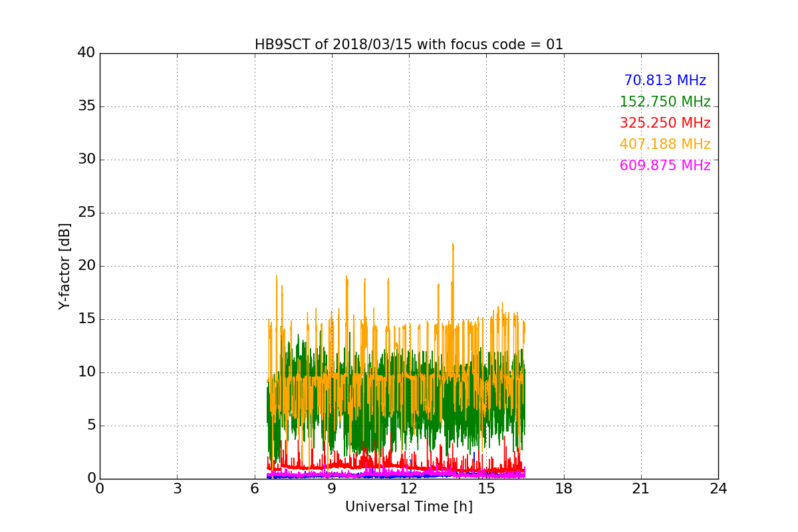Click the y-axis tick label 20
Screen dimensions: 798x532
pyautogui.click(x=86, y=266)
